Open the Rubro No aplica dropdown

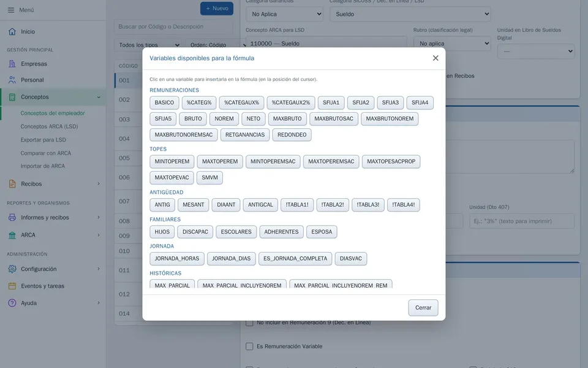(x=452, y=44)
